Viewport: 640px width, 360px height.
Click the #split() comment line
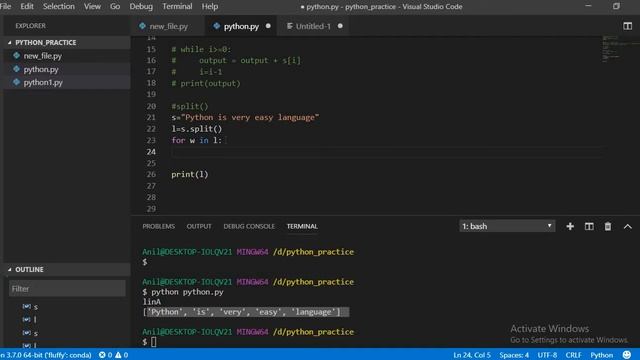click(190, 106)
